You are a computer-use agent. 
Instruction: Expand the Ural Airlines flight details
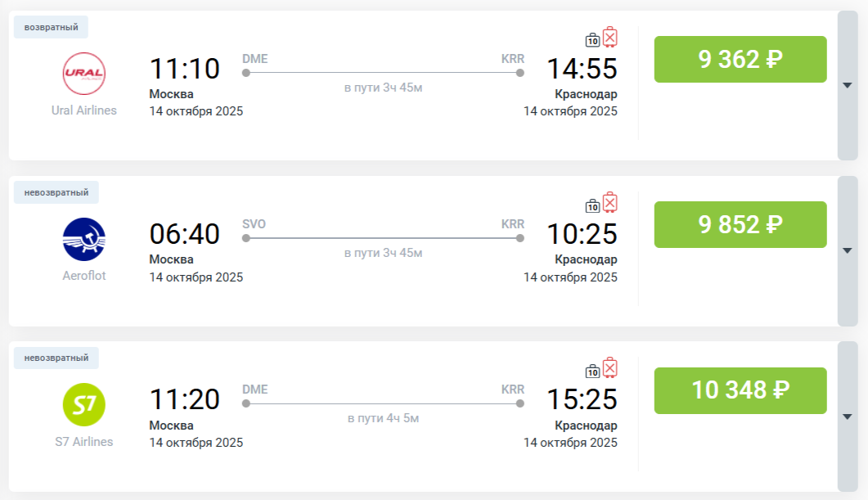point(848,85)
